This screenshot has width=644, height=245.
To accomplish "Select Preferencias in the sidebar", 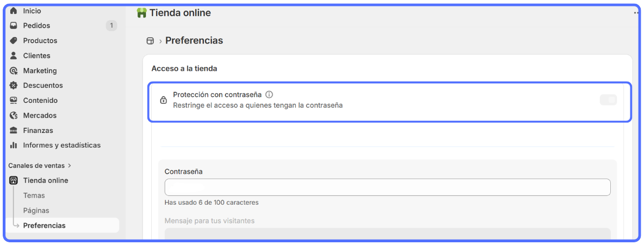I will pyautogui.click(x=44, y=225).
